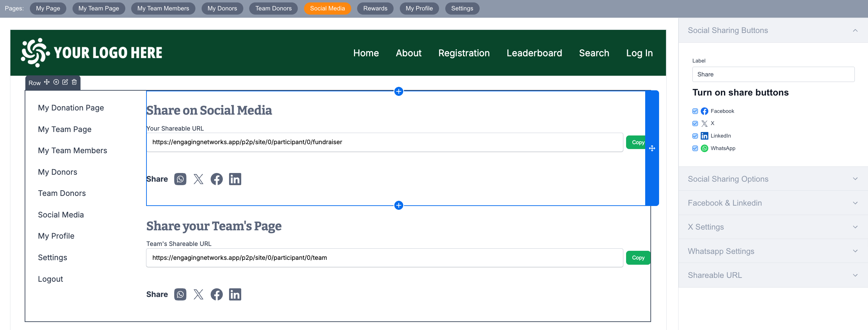Screen dimensions: 868x330
Task: Click WhatsApp icon under Share your Team's Page
Action: [x=180, y=295]
